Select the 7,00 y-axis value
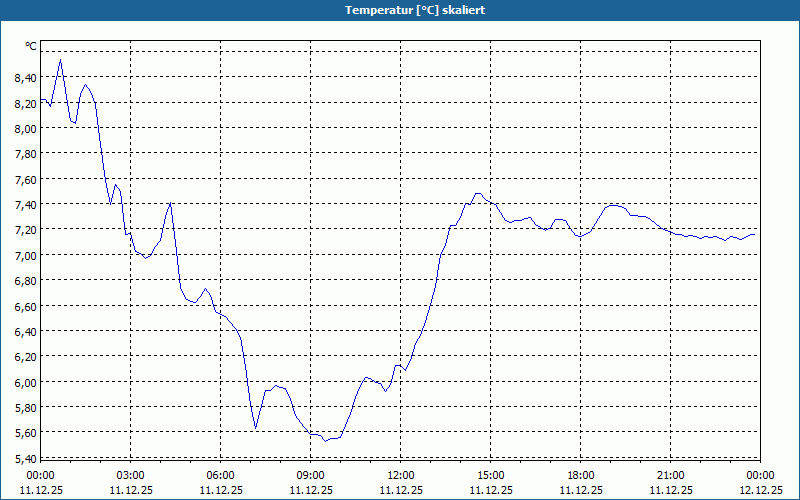800x500 pixels. pos(26,256)
